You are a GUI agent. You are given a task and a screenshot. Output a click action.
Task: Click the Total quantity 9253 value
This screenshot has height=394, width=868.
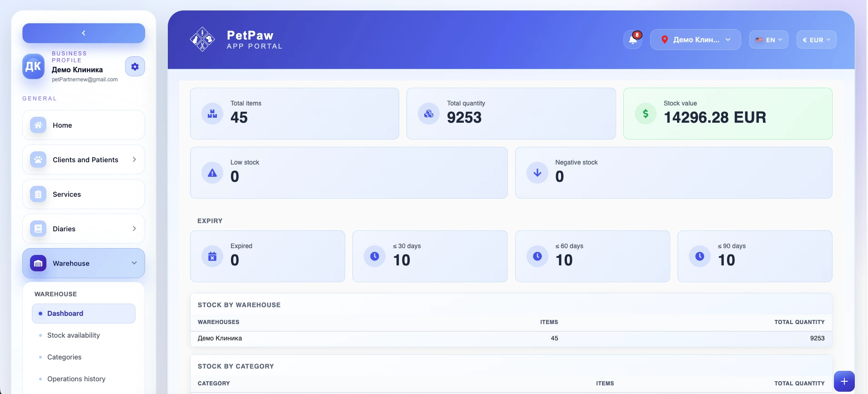pyautogui.click(x=464, y=117)
